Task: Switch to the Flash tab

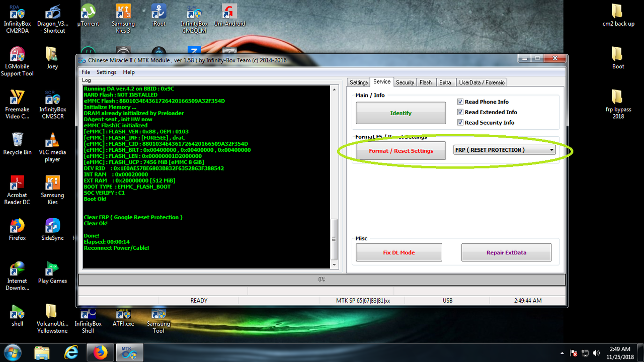Action: click(426, 82)
